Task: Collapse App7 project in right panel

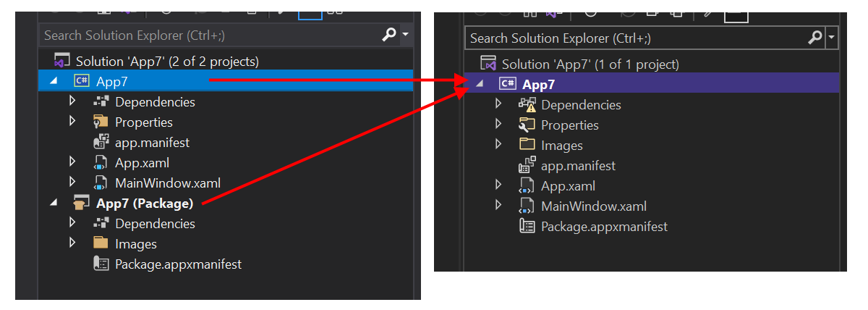Action: click(478, 85)
